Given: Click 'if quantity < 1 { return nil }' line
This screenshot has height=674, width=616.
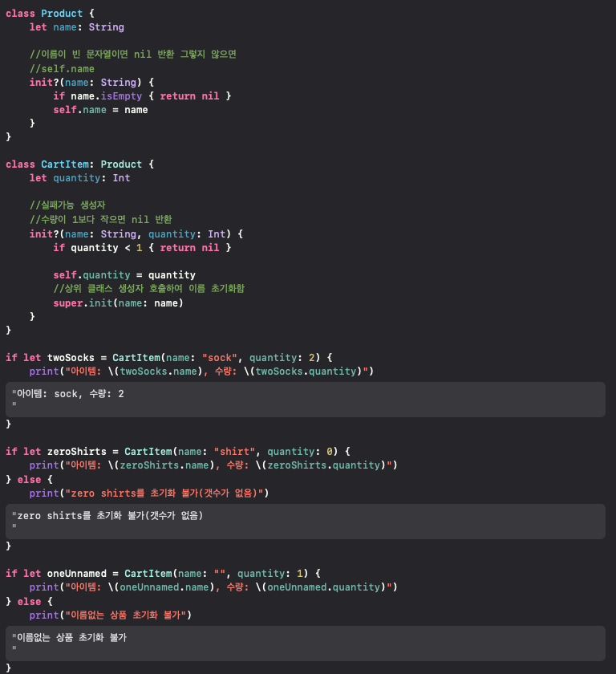Looking at the screenshot, I should [142, 248].
